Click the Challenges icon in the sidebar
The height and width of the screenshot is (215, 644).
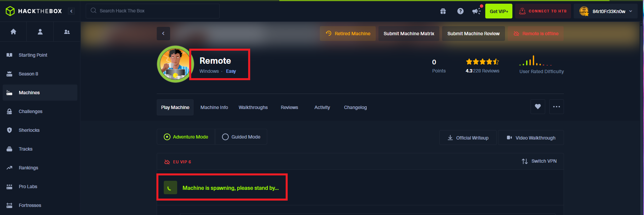coord(9,111)
